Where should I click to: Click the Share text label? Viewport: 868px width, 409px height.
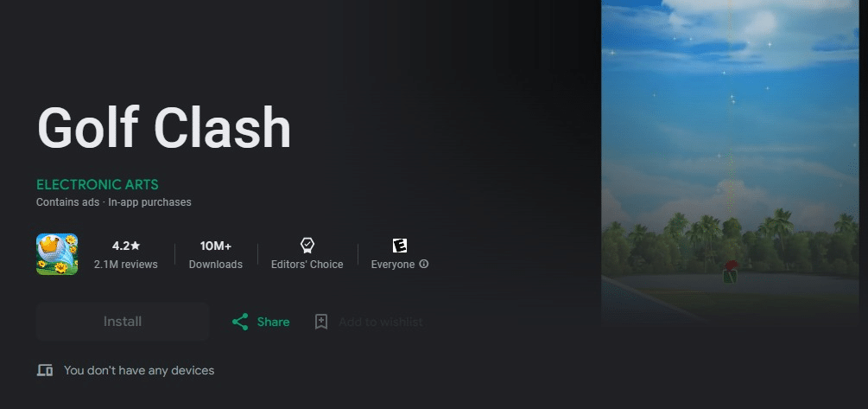274,322
